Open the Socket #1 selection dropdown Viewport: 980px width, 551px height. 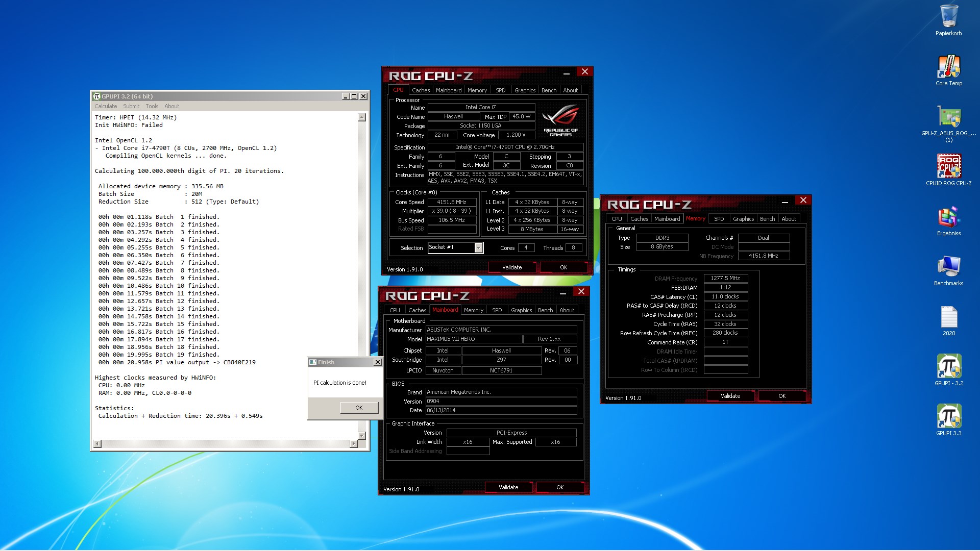[x=478, y=247]
